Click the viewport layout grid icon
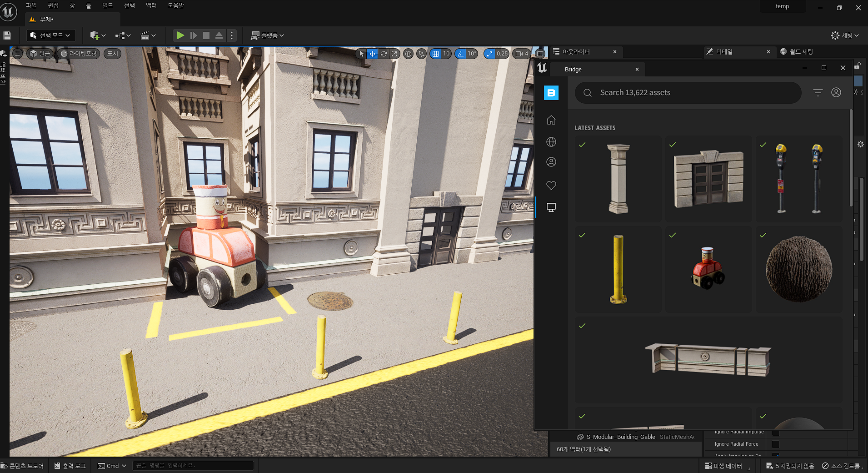 tap(540, 54)
